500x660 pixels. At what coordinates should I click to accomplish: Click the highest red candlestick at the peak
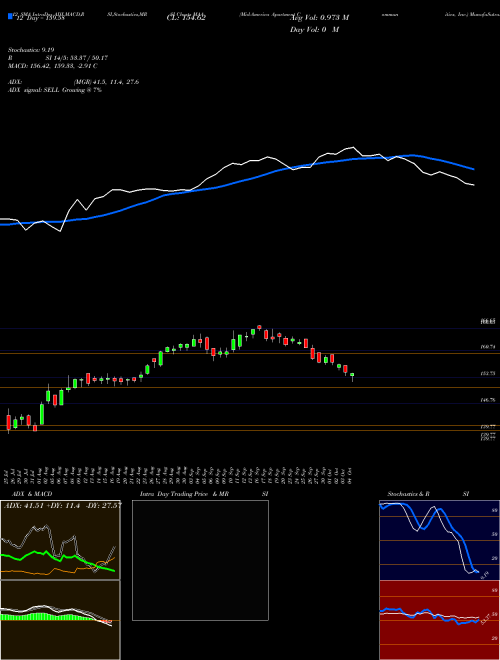coord(259,327)
